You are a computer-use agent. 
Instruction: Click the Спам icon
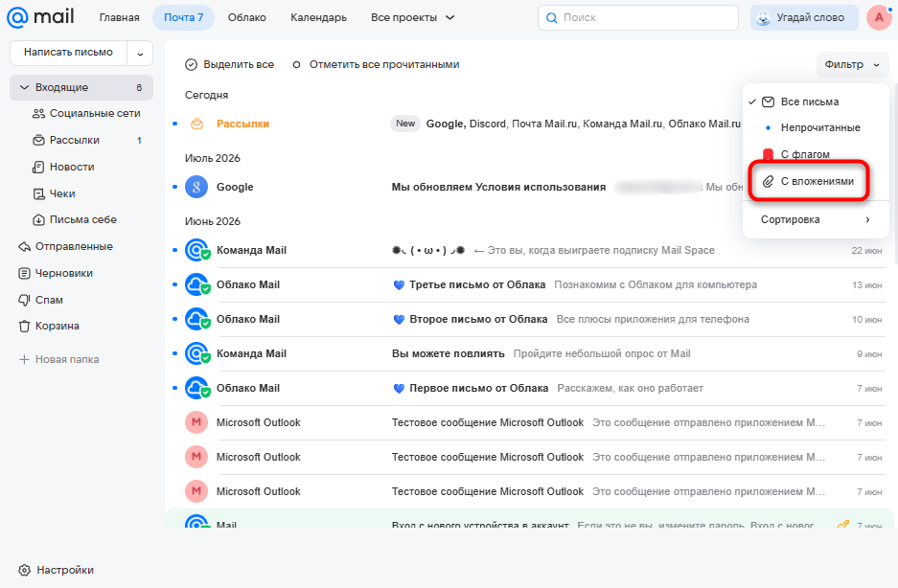point(24,300)
